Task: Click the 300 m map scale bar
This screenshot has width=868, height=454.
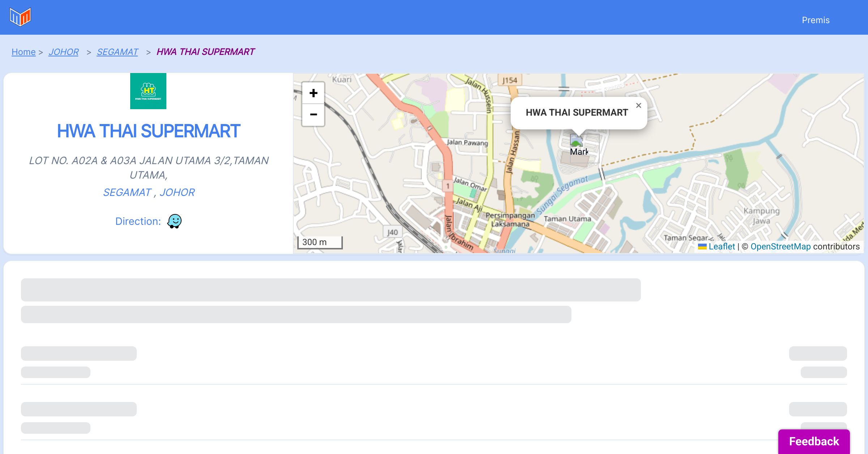Action: tap(320, 242)
